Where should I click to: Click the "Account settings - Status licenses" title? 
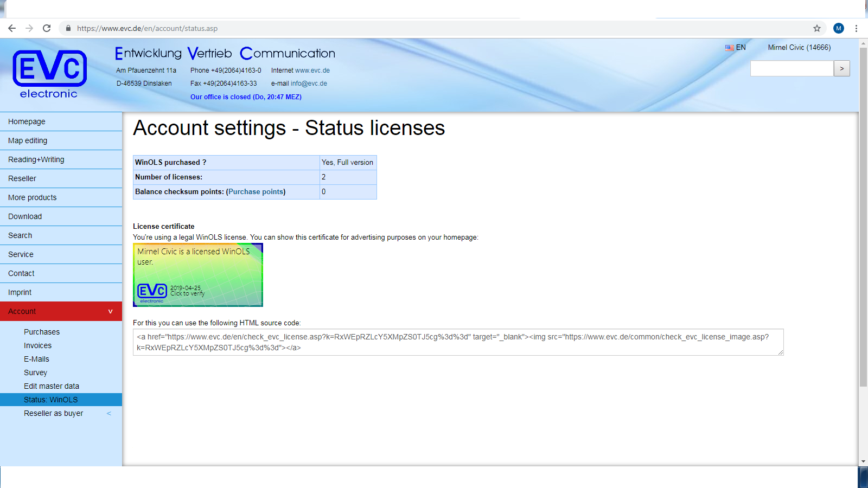(x=289, y=128)
